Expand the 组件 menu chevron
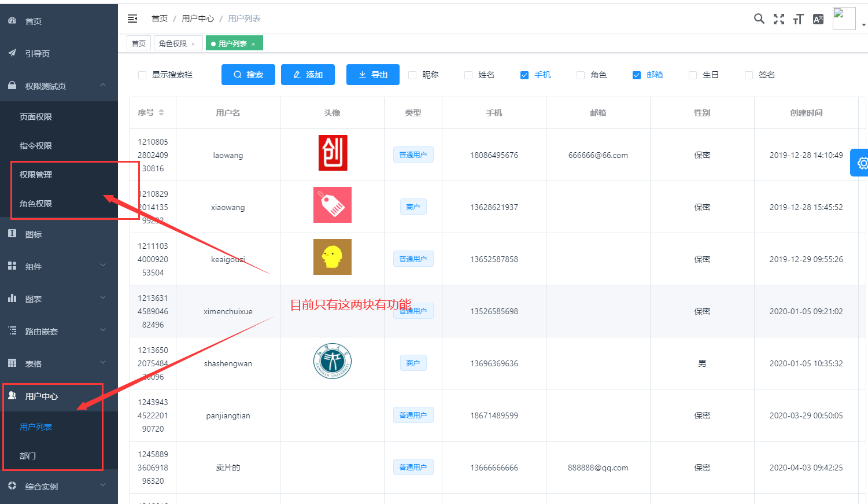The image size is (868, 504). 103,265
